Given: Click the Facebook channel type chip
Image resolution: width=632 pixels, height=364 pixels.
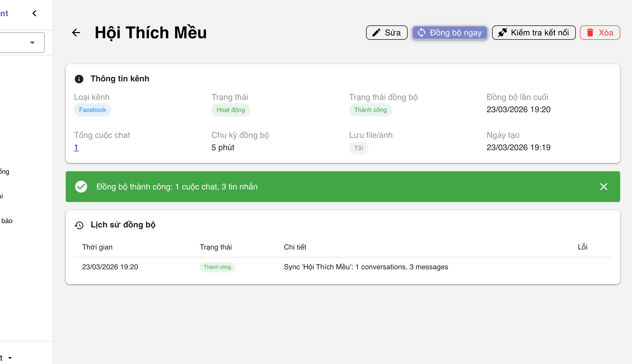Looking at the screenshot, I should coord(92,110).
